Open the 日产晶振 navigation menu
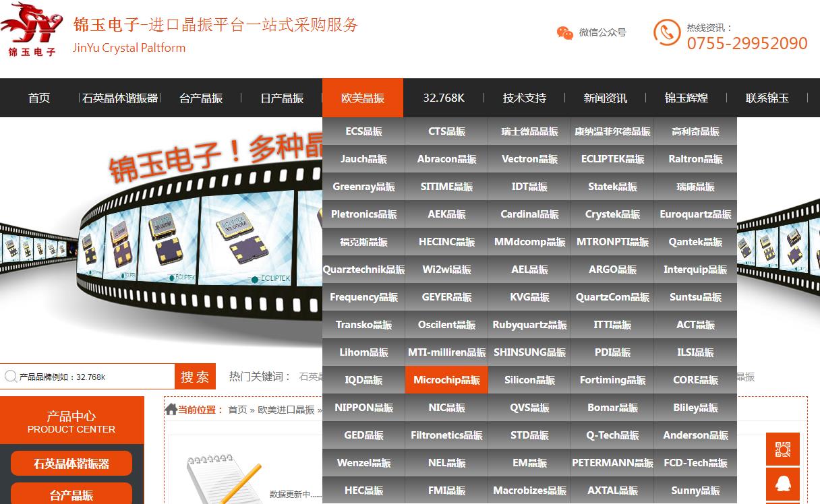The image size is (820, 504). point(282,98)
